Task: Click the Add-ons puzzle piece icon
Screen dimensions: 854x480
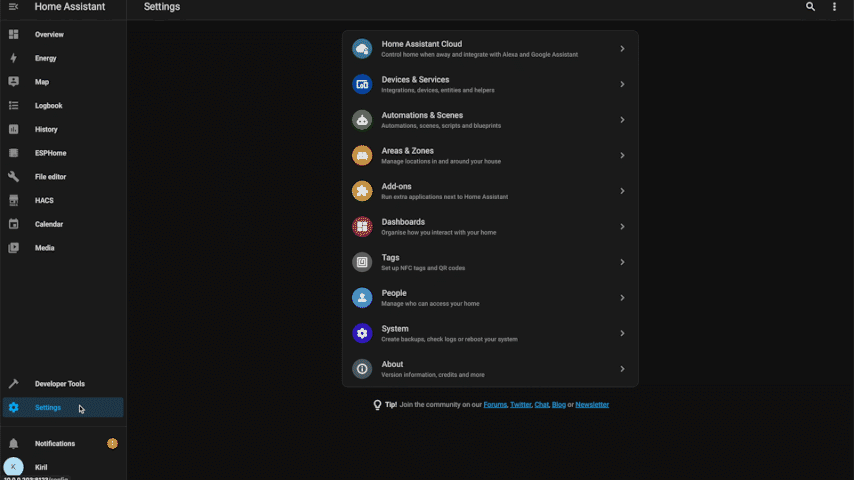Action: point(362,191)
